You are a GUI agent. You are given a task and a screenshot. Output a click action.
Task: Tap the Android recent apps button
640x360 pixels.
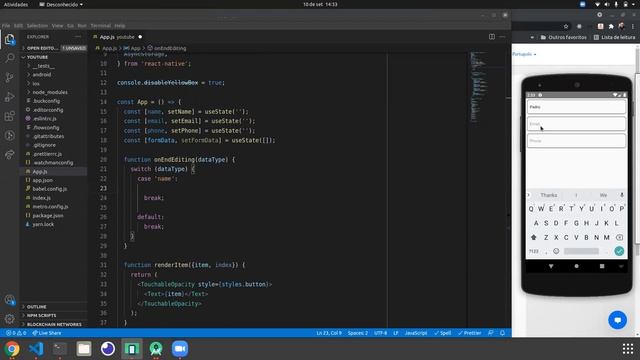(x=602, y=266)
